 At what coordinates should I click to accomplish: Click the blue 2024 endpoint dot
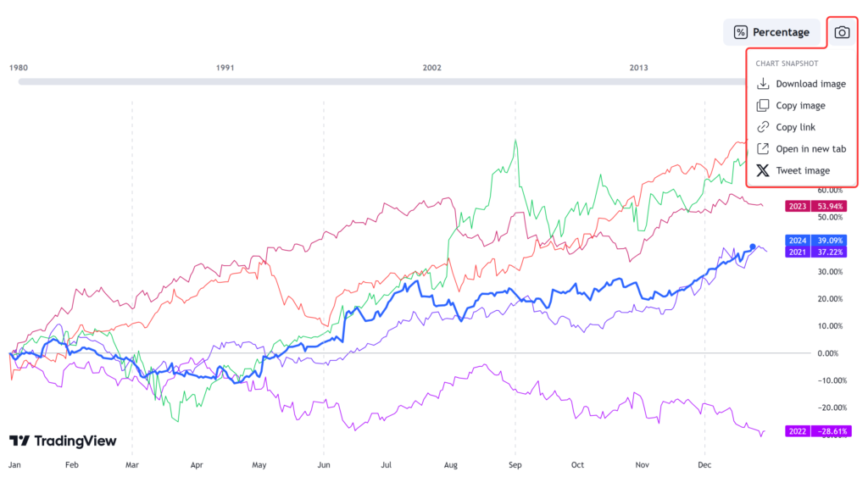click(x=753, y=247)
